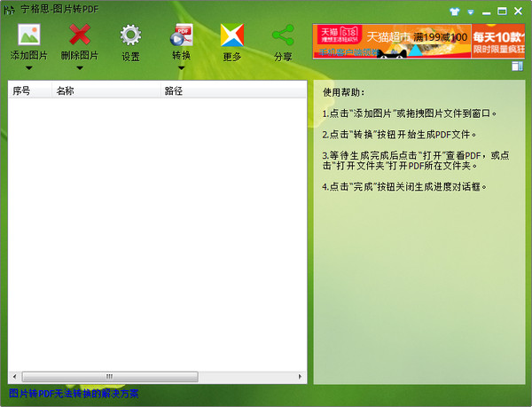Expand the dropdown arrow under 添加图片
This screenshot has height=407, width=532.
click(29, 67)
